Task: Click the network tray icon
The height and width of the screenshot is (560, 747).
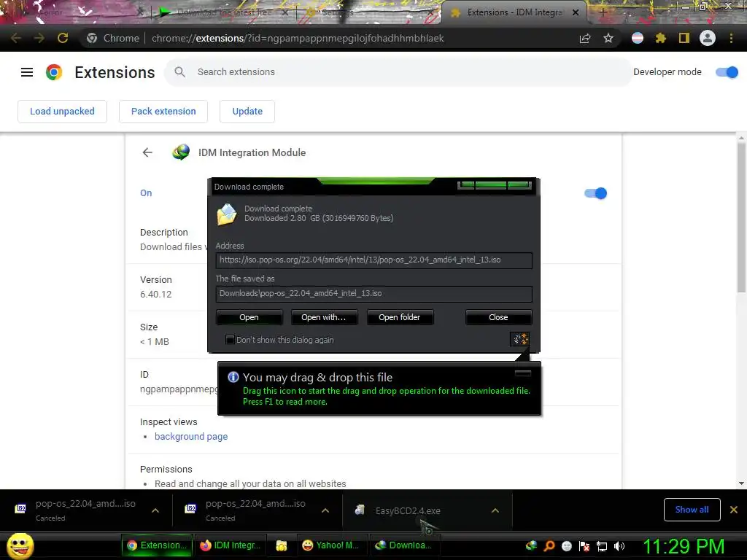Action: tap(602, 546)
